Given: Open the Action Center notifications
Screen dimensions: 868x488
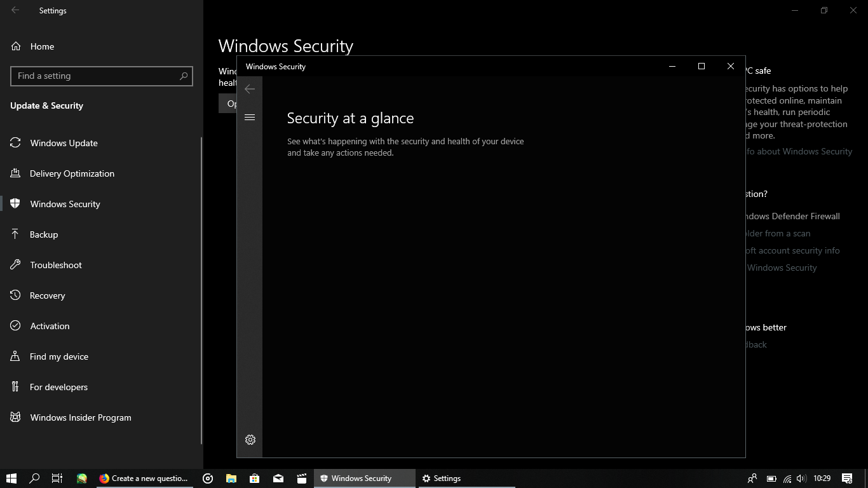Looking at the screenshot, I should [847, 478].
